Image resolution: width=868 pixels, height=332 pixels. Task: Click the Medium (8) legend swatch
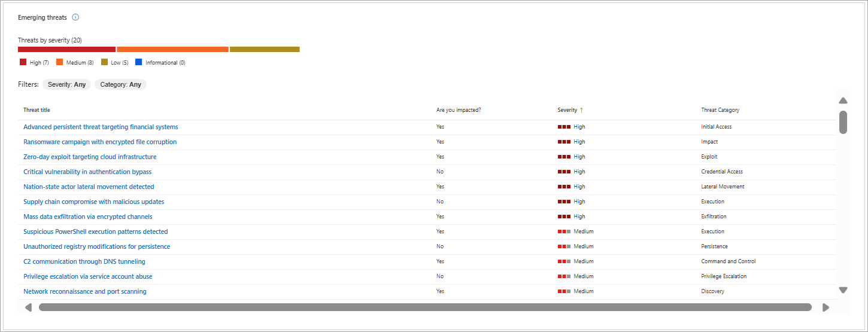(x=59, y=62)
